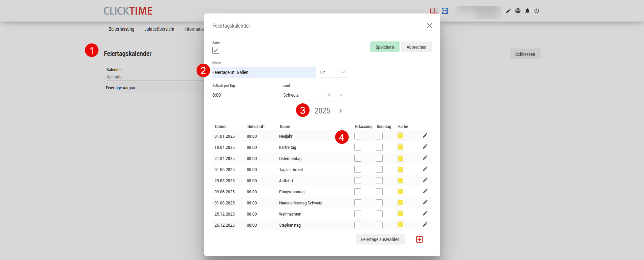Open the Information menu item
This screenshot has width=644, height=260.
coord(194,29)
